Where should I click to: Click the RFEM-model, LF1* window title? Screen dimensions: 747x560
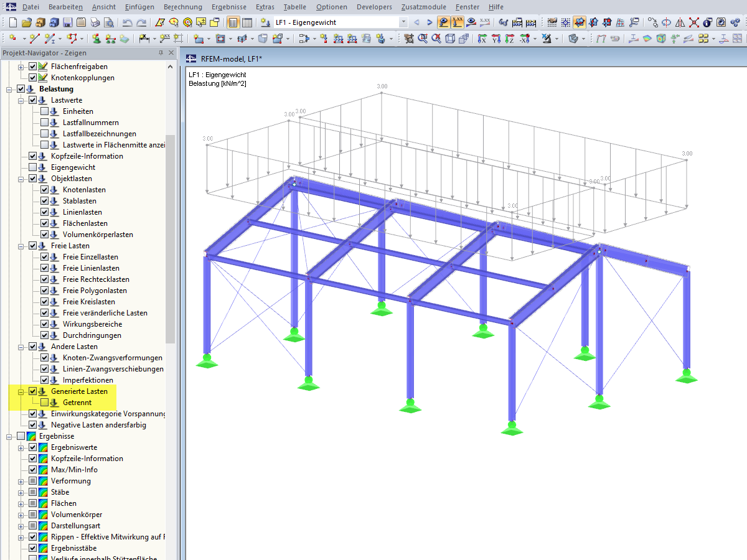point(232,58)
